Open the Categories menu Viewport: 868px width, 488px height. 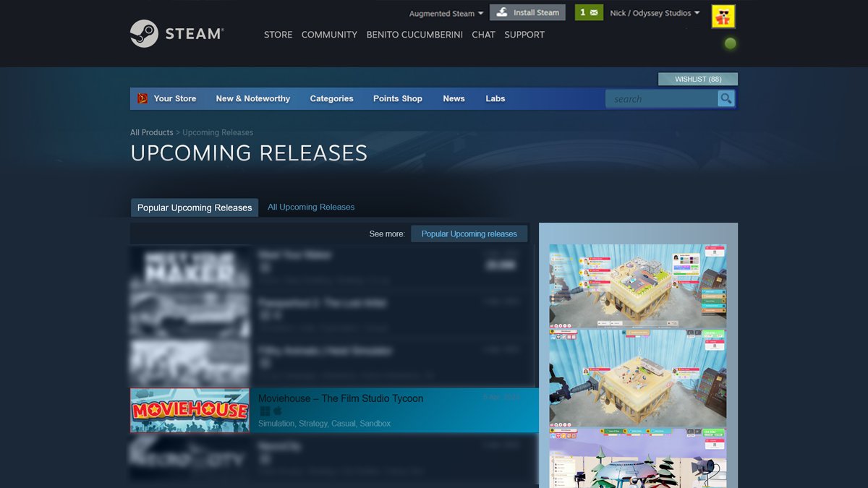click(331, 98)
